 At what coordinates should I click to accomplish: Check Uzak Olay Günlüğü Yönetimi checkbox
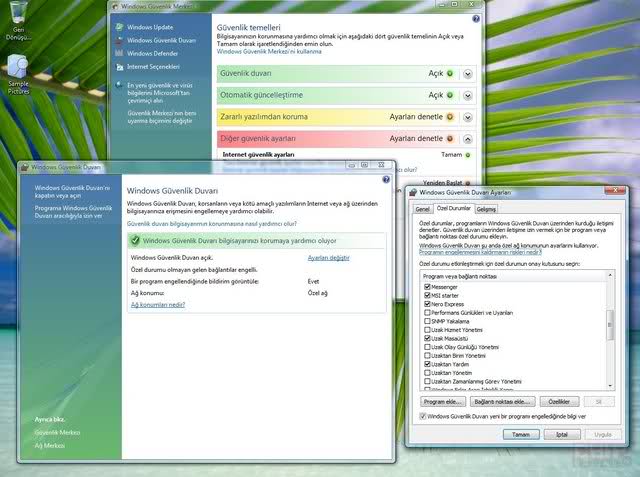[x=427, y=347]
